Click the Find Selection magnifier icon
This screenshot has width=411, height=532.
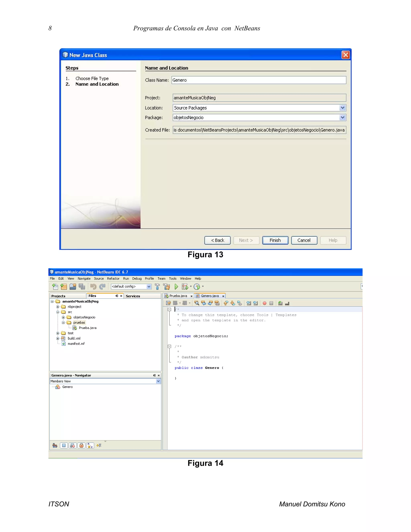click(x=197, y=303)
